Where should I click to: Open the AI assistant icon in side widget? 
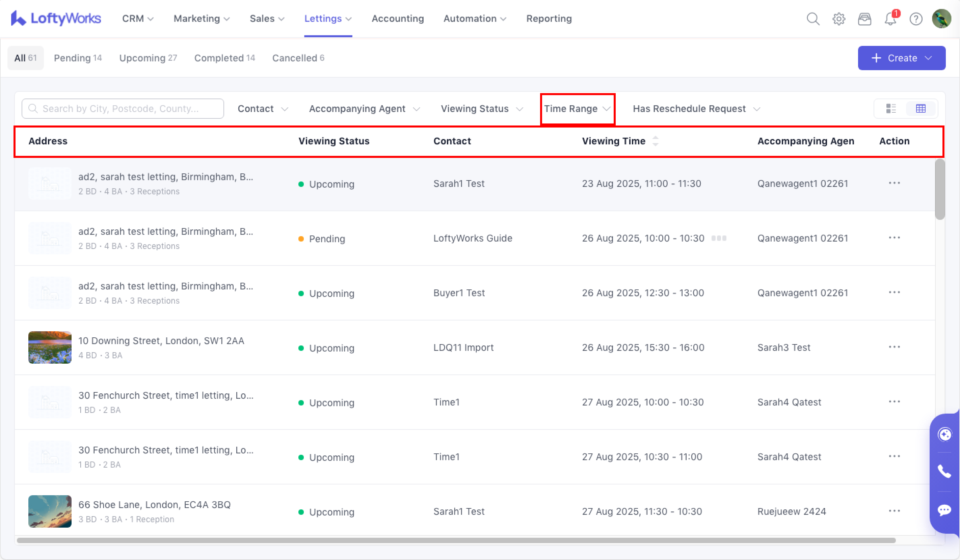(944, 435)
